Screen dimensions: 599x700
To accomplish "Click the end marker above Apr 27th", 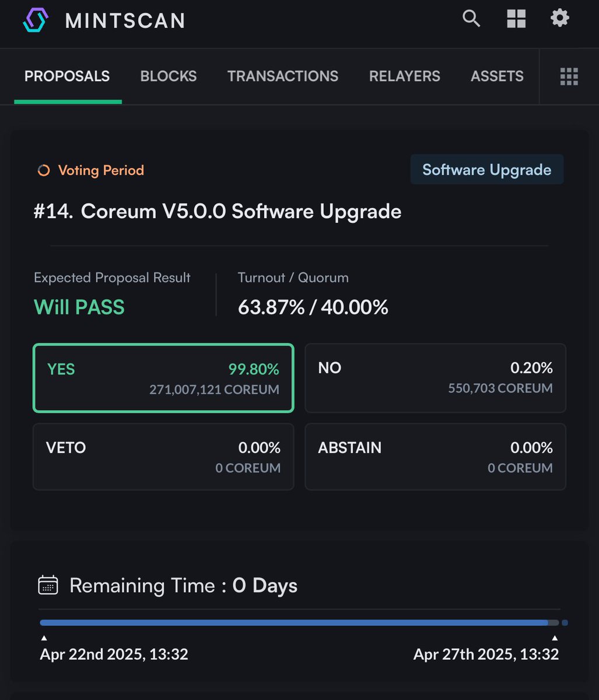I will (x=555, y=638).
